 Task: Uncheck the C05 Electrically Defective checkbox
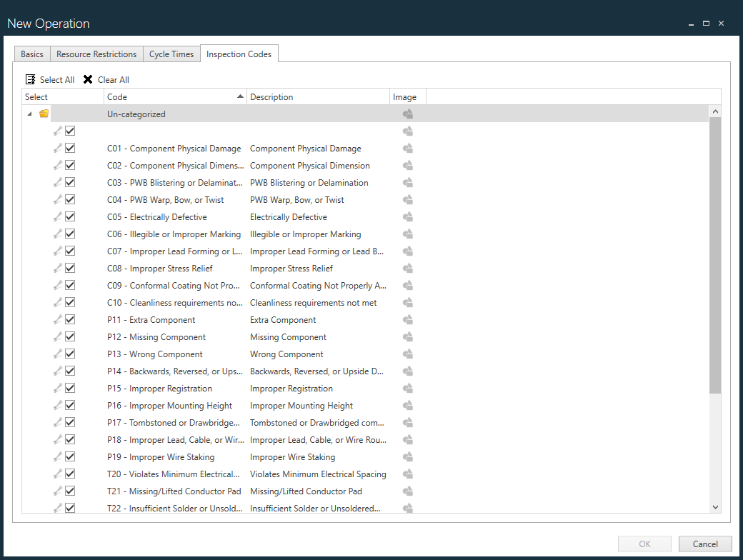tap(69, 216)
